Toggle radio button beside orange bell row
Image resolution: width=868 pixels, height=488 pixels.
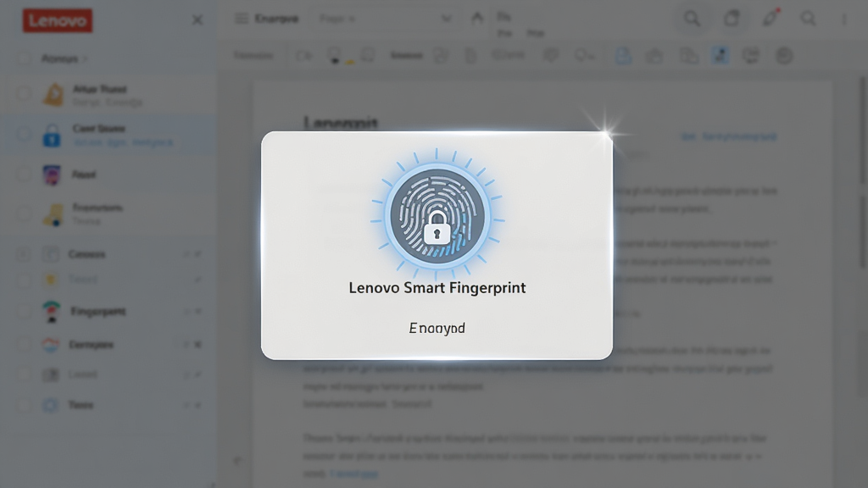click(23, 93)
